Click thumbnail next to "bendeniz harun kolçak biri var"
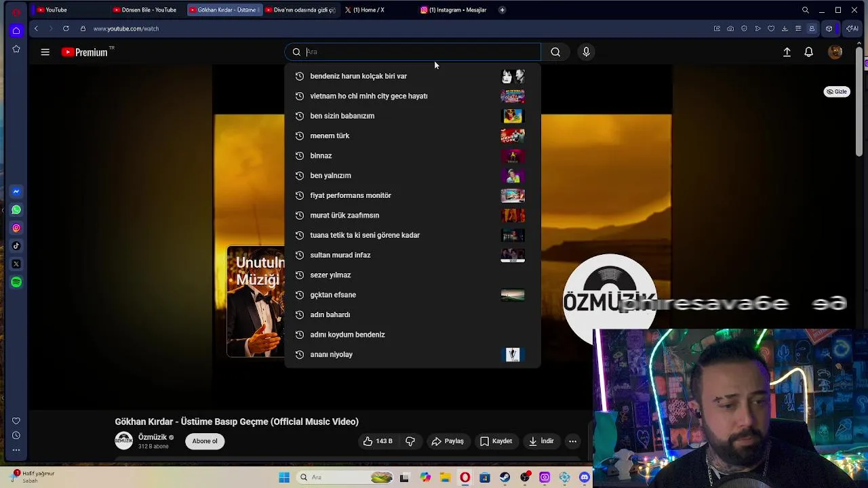Screen dimensions: 868x488 point(513,77)
